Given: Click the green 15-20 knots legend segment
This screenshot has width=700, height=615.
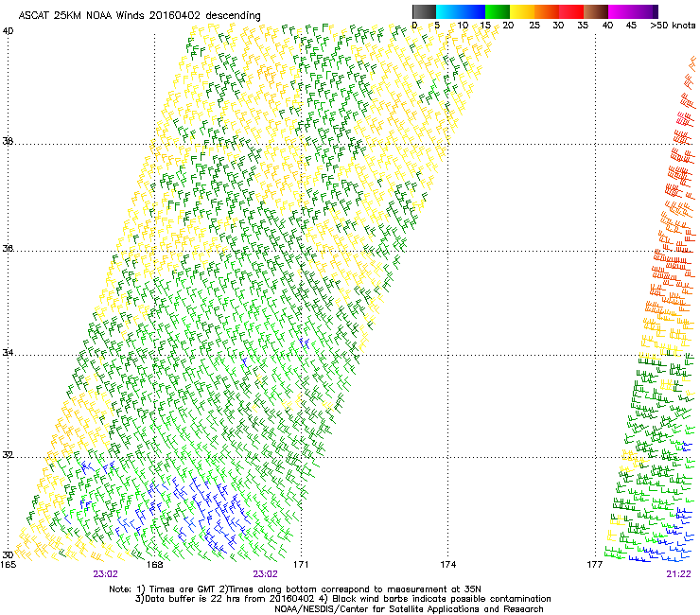Looking at the screenshot, I should [497, 11].
